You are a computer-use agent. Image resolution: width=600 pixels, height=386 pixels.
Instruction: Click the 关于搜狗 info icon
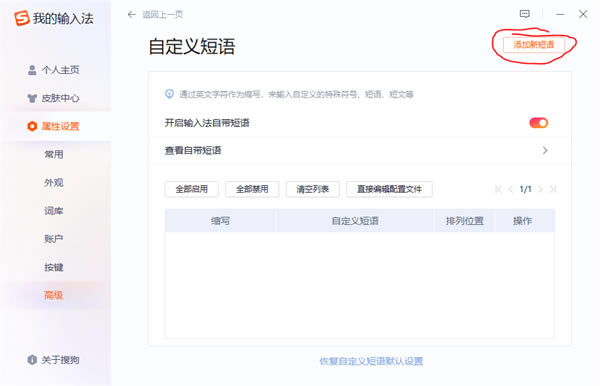tap(32, 360)
